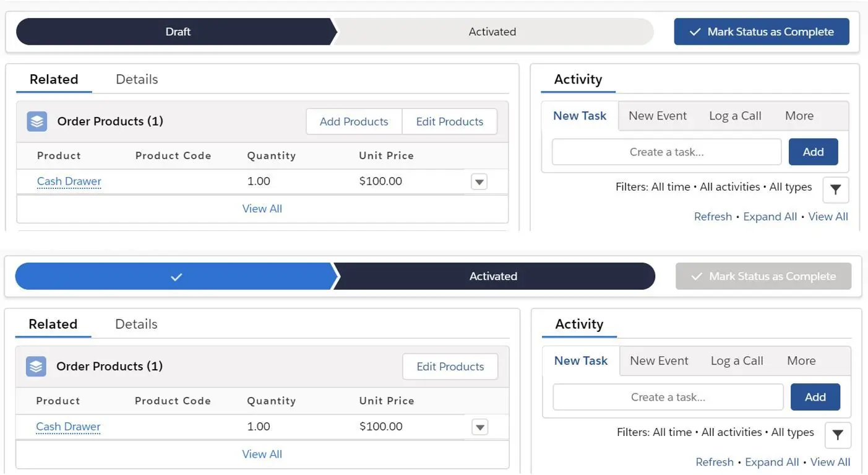Click Edit Products in lower Activated panel
The image size is (868, 475).
pos(450,367)
